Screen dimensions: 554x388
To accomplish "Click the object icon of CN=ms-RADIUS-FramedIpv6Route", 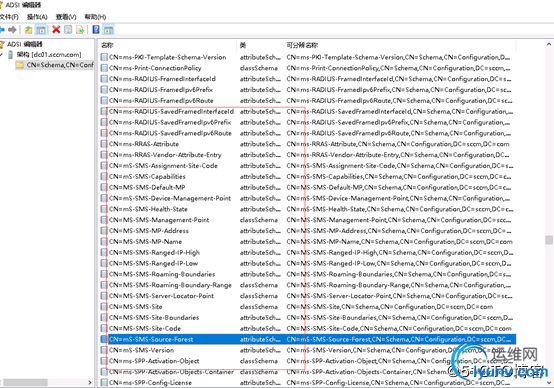I will [x=104, y=100].
